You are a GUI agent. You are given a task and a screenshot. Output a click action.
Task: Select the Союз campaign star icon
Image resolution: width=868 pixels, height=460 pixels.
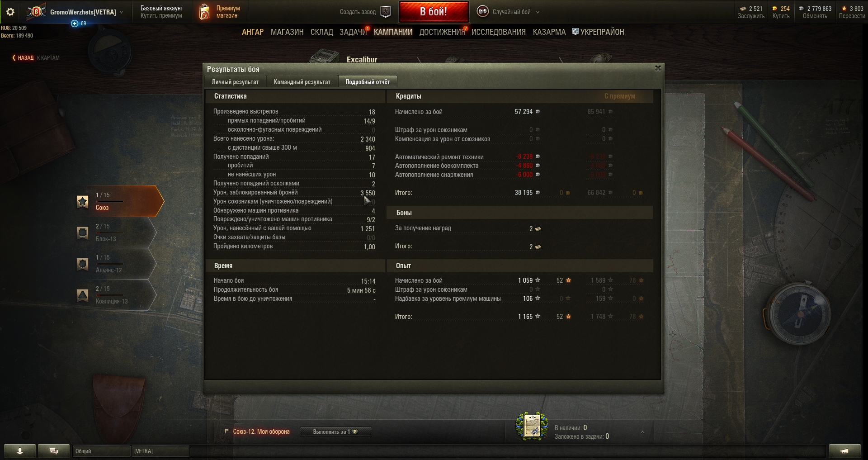(x=82, y=201)
